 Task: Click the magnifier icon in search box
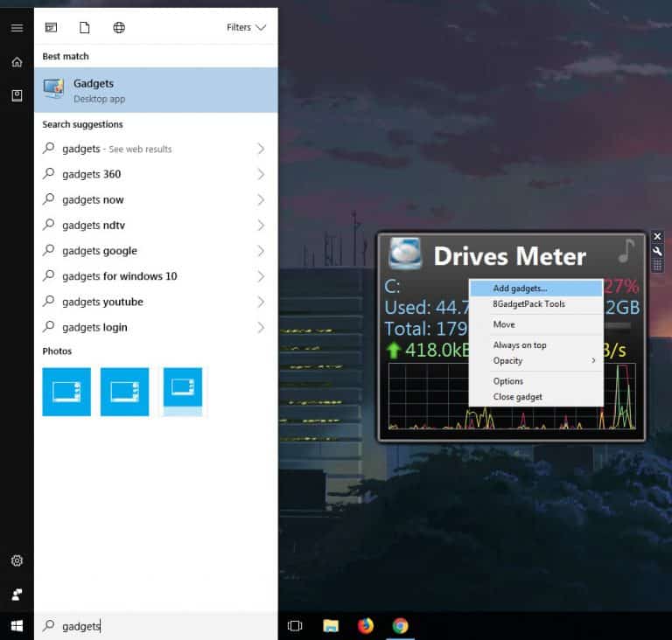tap(49, 625)
